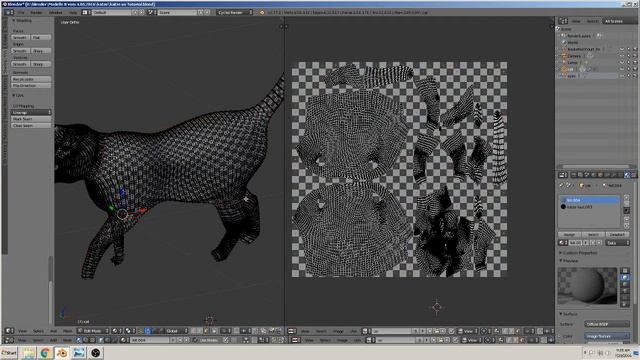The height and width of the screenshot is (360, 640).
Task: Open the outliner View menu
Action: coord(576,21)
